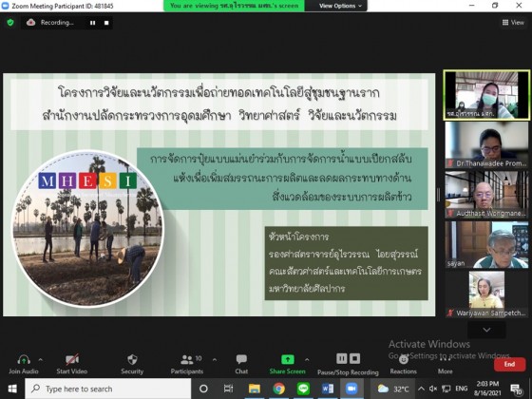Open notification center icon
532x399 pixels.
(516, 389)
